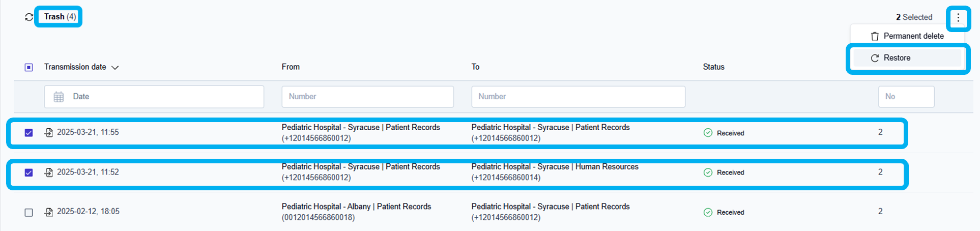
Task: Click the fax document icon for 11:55 row
Action: point(49,132)
